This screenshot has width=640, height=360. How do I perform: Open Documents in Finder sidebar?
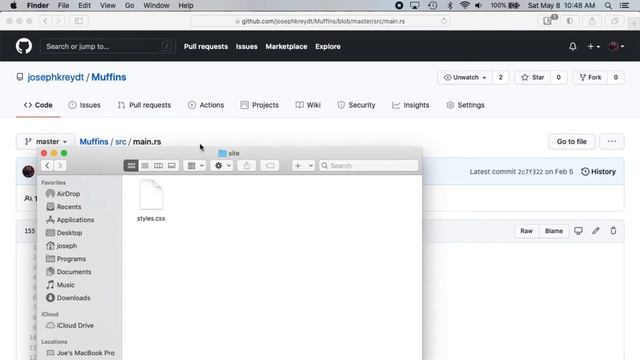(69, 272)
